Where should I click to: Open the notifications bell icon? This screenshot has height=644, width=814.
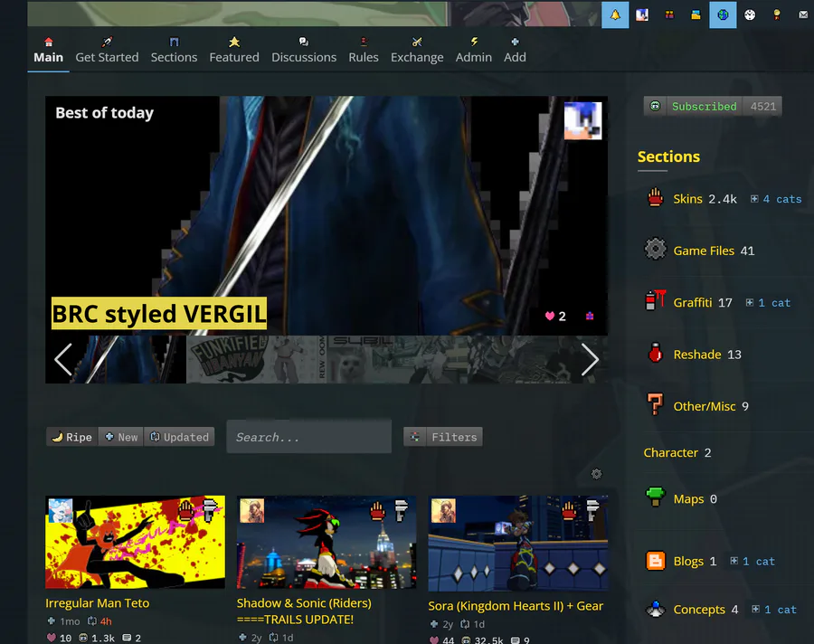615,14
